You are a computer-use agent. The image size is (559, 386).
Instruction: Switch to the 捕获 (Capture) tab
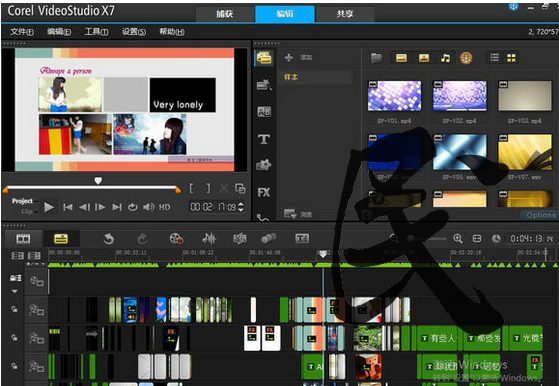[x=225, y=14]
